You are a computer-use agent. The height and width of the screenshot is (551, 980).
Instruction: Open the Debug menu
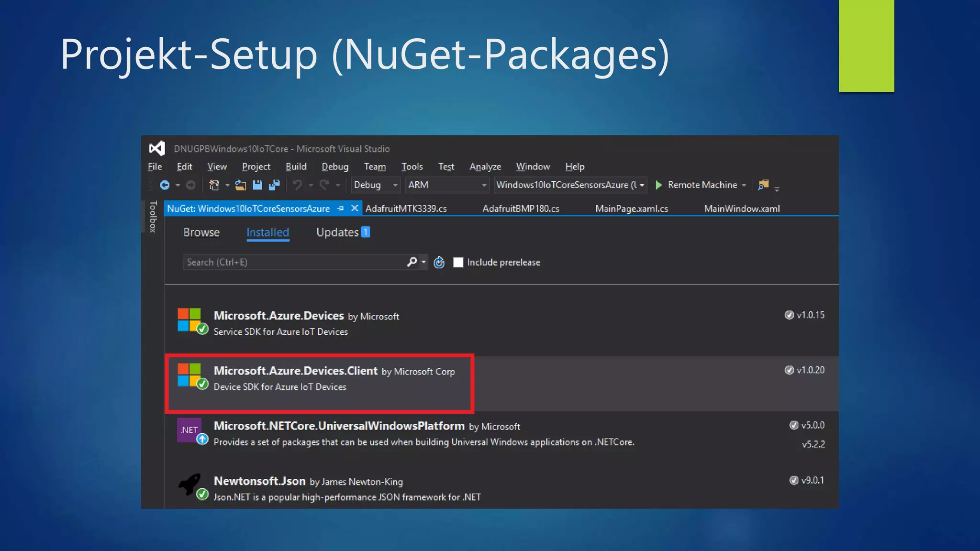[335, 166]
